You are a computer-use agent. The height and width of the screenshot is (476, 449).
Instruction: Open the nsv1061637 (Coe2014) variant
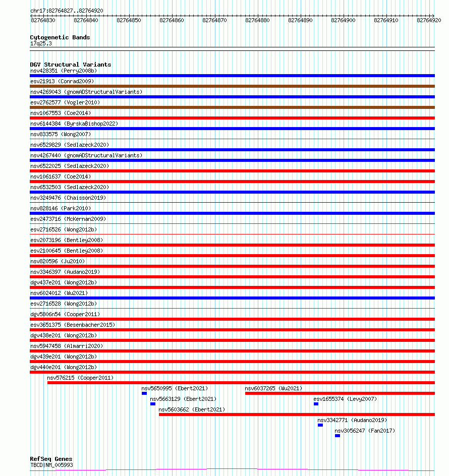click(x=61, y=176)
